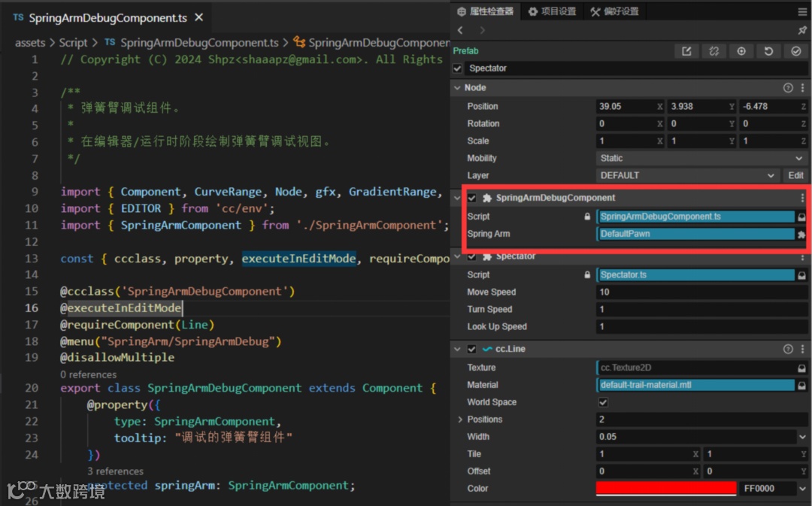Browse script asset for Spectator.ts
The image size is (812, 506).
tap(801, 275)
